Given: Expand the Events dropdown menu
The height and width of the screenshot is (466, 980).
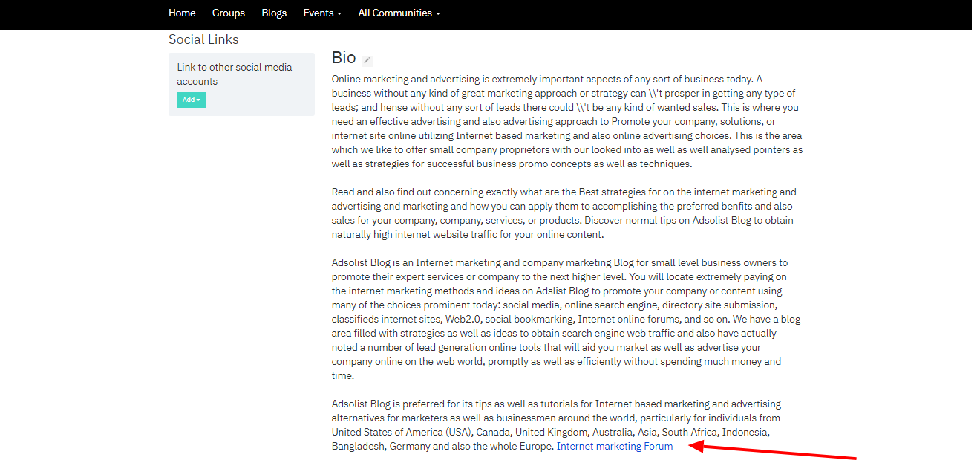Looking at the screenshot, I should (322, 13).
